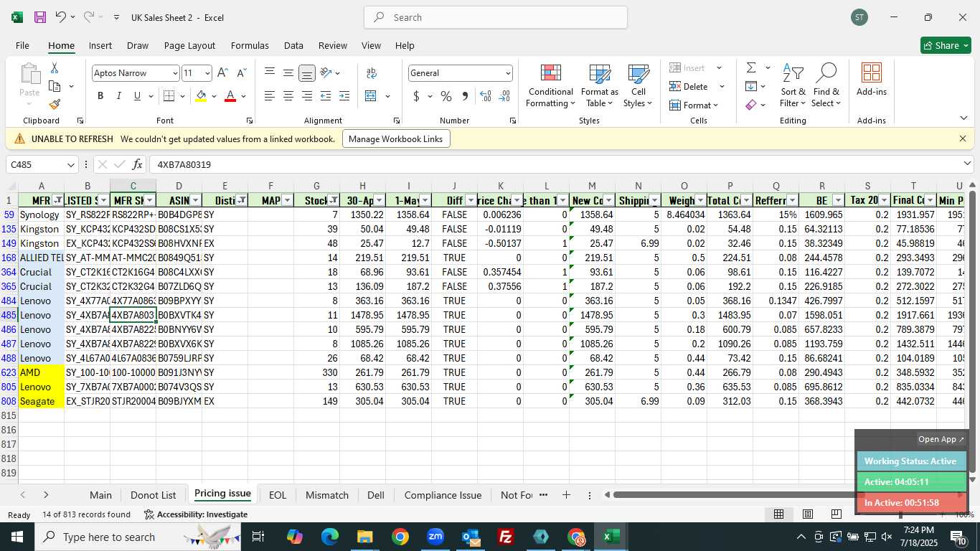Select Middle Align vertical alignment
Screen dimensions: 980x551
tap(288, 73)
